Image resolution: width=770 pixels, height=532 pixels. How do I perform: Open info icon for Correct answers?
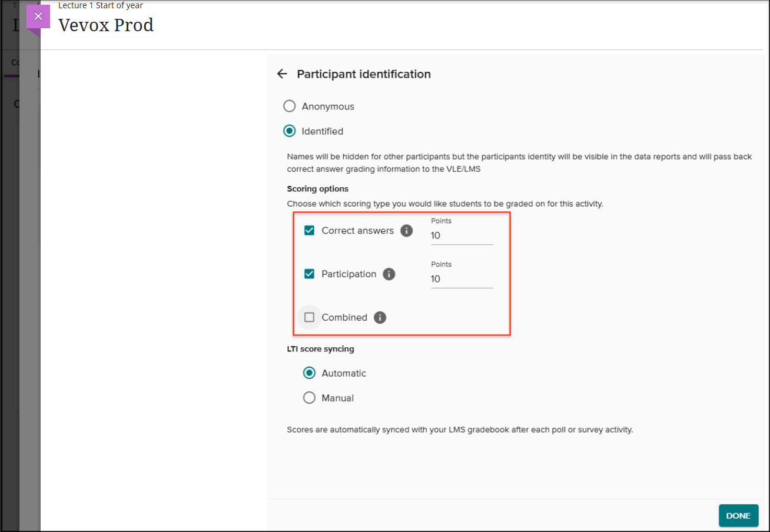(x=406, y=231)
